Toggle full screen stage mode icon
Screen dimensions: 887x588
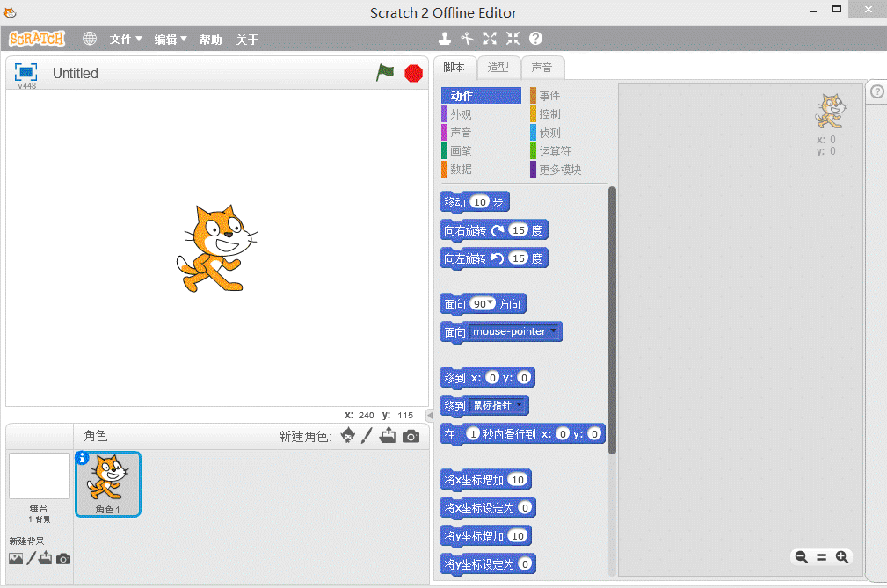click(x=25, y=72)
